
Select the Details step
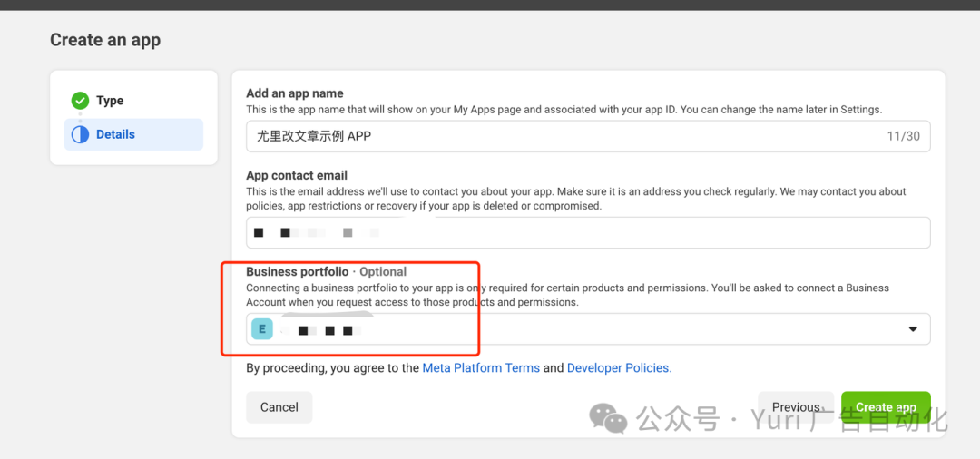tap(133, 134)
